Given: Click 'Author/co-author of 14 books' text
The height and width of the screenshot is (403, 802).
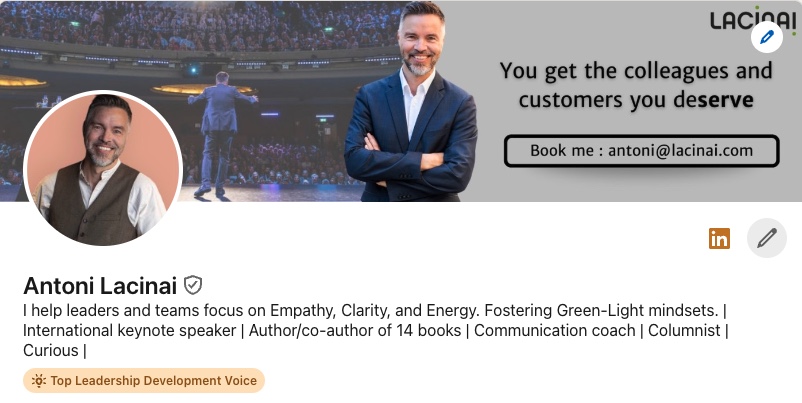Looking at the screenshot, I should pyautogui.click(x=355, y=330).
